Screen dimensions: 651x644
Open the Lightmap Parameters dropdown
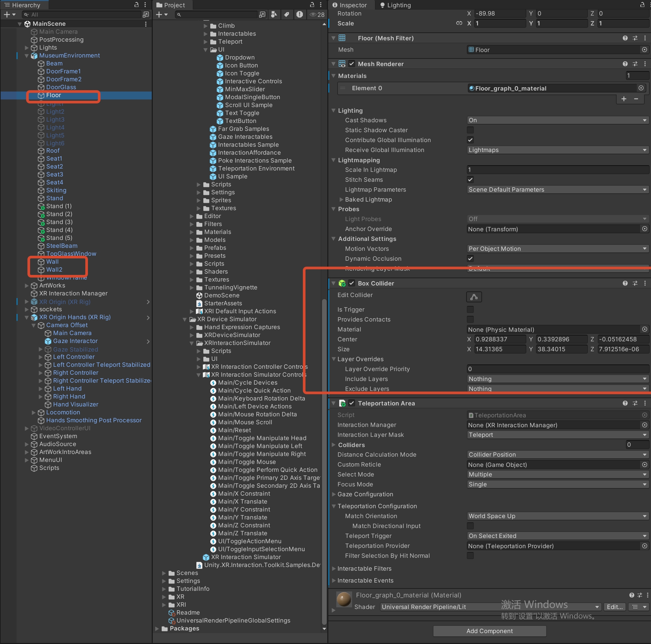[x=557, y=190]
